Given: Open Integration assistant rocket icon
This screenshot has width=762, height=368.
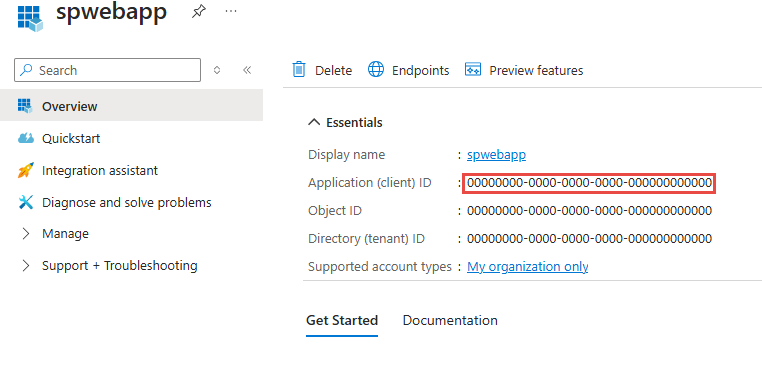Looking at the screenshot, I should 26,170.
